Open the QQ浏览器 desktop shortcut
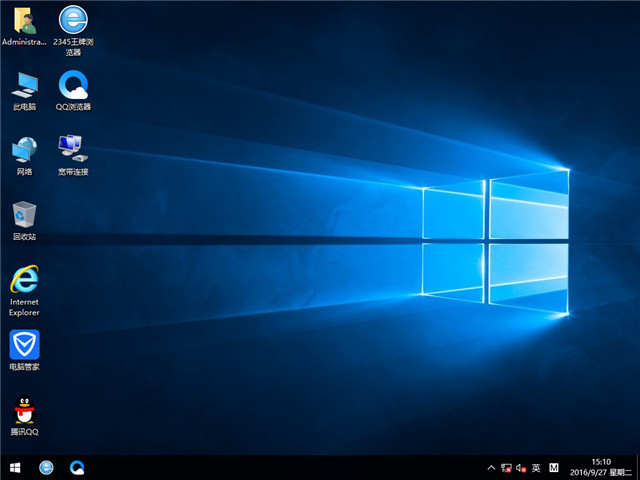This screenshot has height=480, width=640. [72, 84]
